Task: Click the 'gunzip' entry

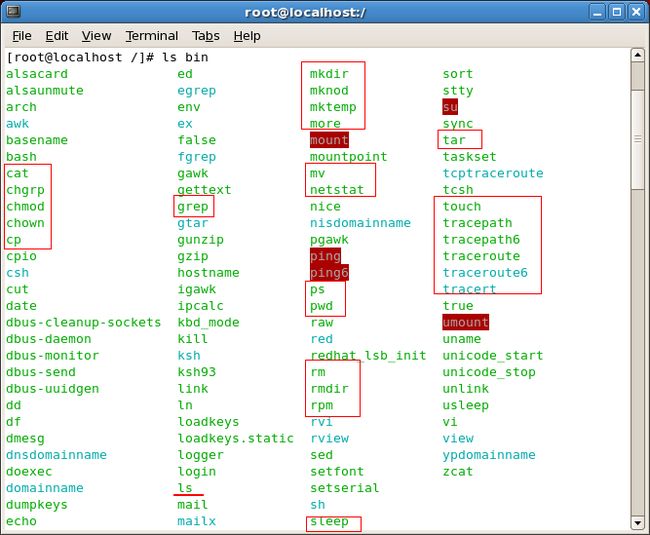Action: (x=201, y=240)
